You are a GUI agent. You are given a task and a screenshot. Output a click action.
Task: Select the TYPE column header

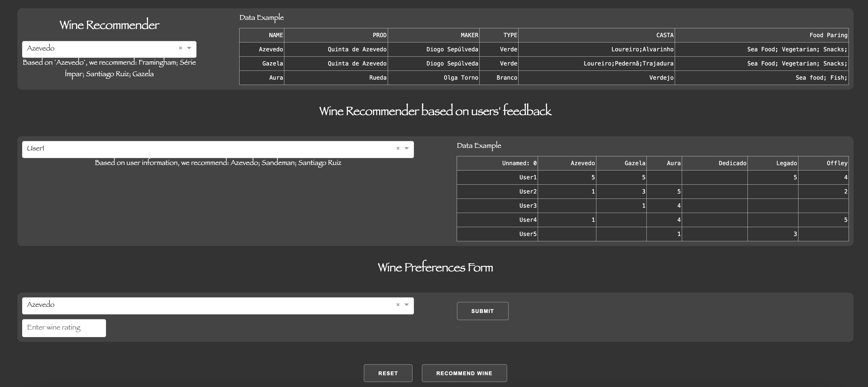coord(499,35)
